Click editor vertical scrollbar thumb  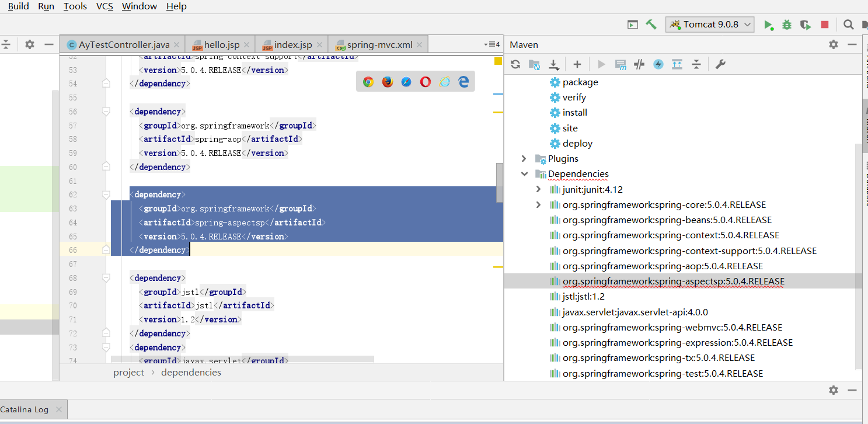coord(500,183)
